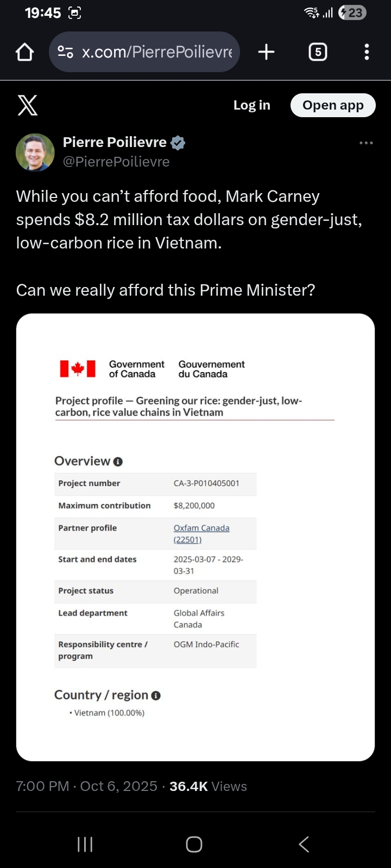Tap the 36.4K Views count
This screenshot has height=868, width=391.
pos(208,786)
